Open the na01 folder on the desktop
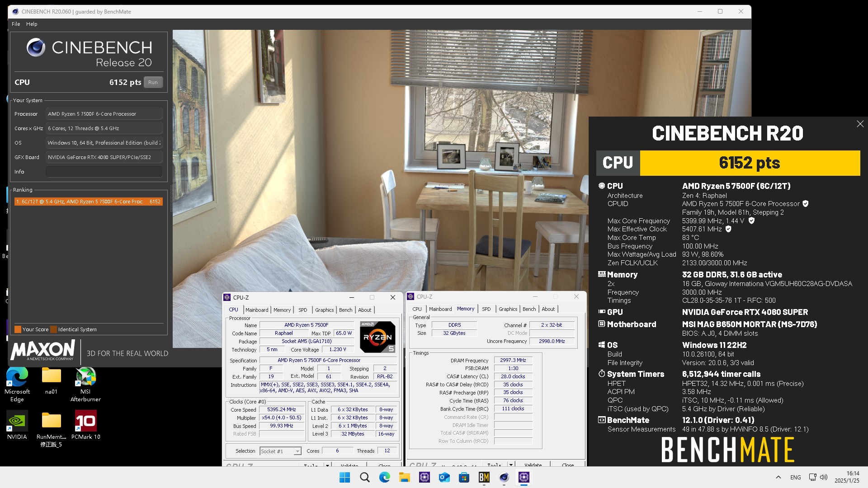 pyautogui.click(x=51, y=381)
